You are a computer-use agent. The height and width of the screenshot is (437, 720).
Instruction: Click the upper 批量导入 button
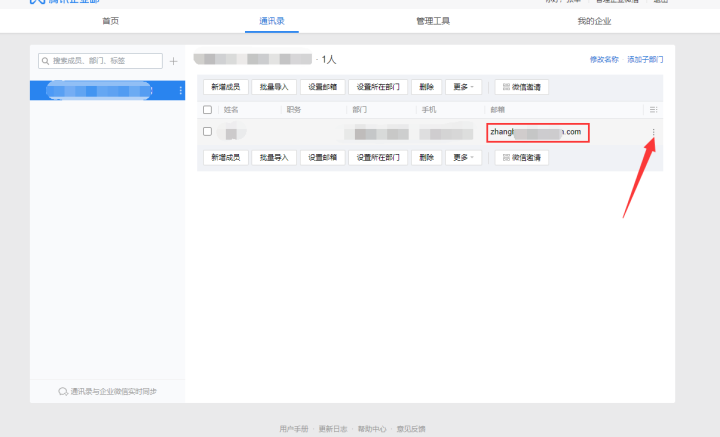[274, 87]
